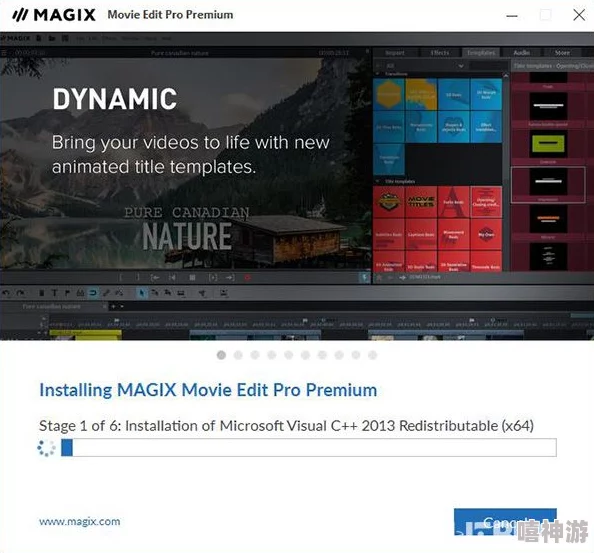Click the highlighted blue link toggle icon

(x=93, y=293)
